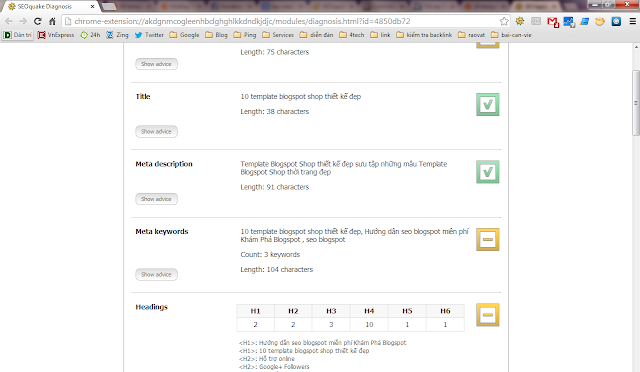Select the SEOquake Diagnosis tab
640x372 pixels.
50,7
